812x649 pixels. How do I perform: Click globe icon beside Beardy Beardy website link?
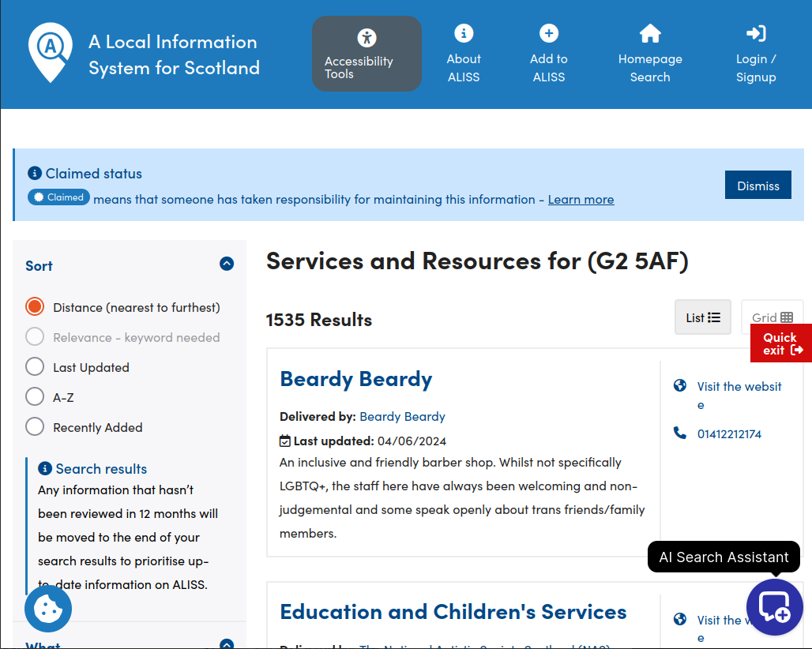pos(680,385)
